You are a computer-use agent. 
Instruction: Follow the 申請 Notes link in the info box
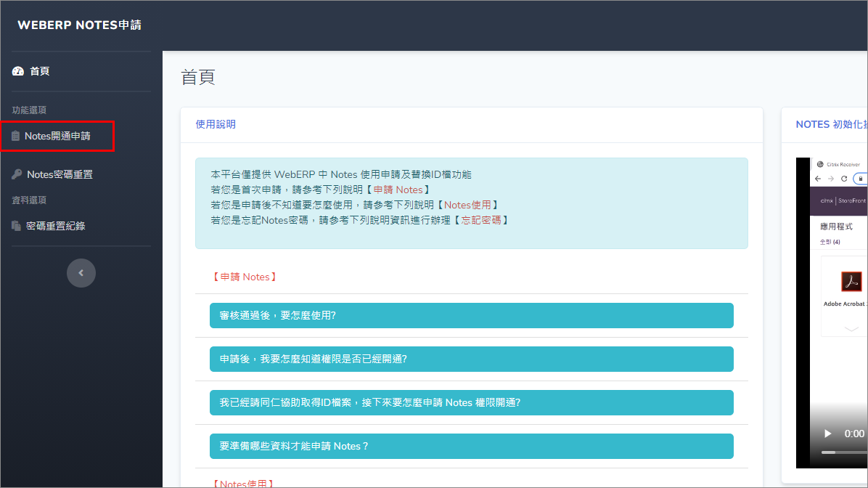tap(398, 190)
